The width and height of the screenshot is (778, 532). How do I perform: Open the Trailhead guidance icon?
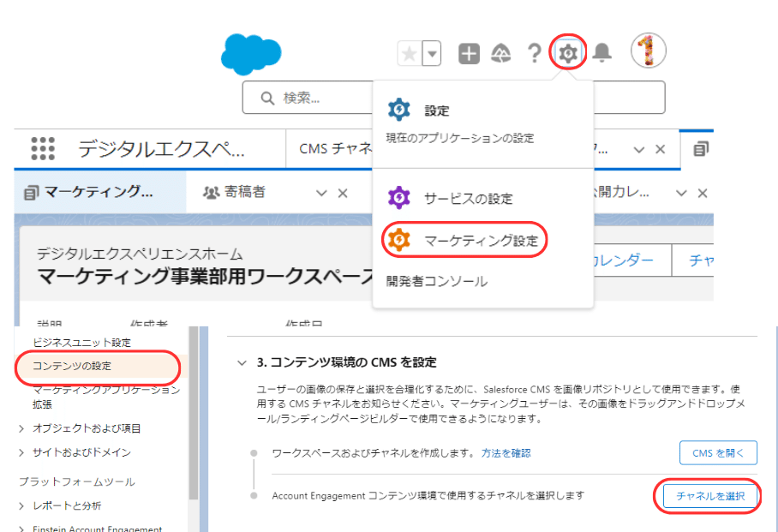click(x=500, y=54)
